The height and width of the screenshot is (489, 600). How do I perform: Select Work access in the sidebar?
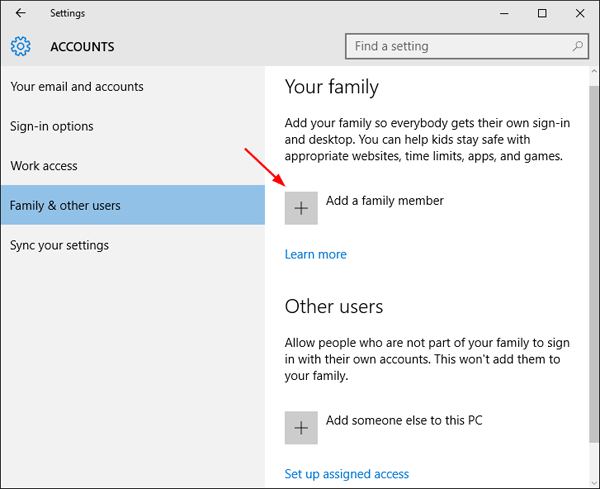44,166
